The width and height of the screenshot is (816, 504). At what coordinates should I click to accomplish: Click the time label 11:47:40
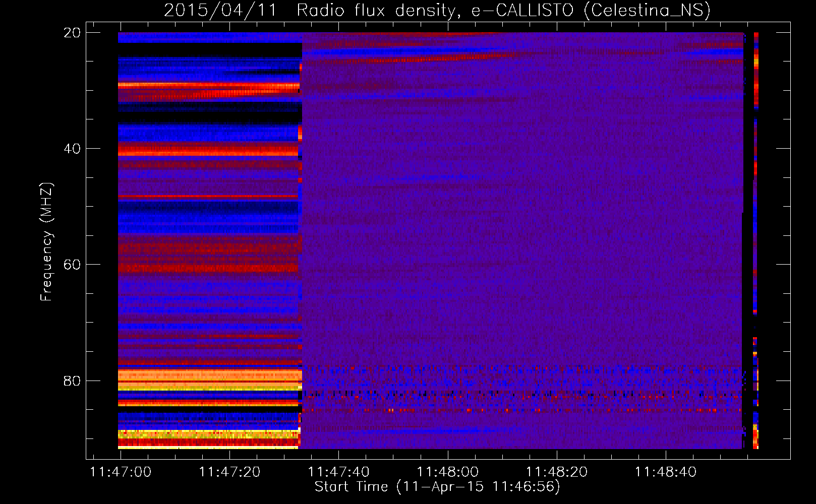(x=338, y=472)
